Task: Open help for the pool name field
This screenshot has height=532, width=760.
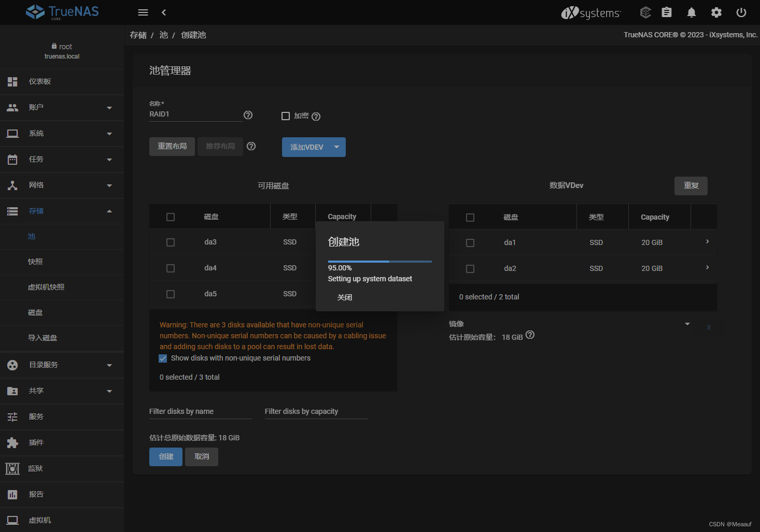Action: (248, 115)
